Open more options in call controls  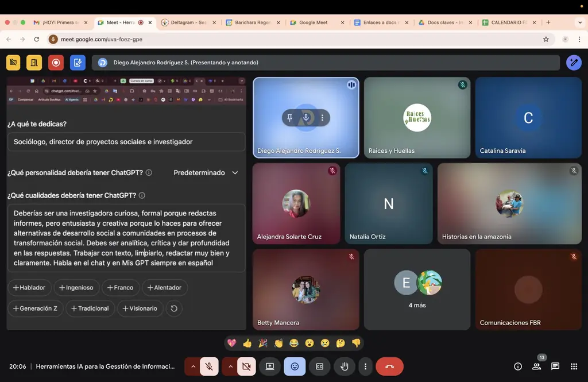click(366, 366)
